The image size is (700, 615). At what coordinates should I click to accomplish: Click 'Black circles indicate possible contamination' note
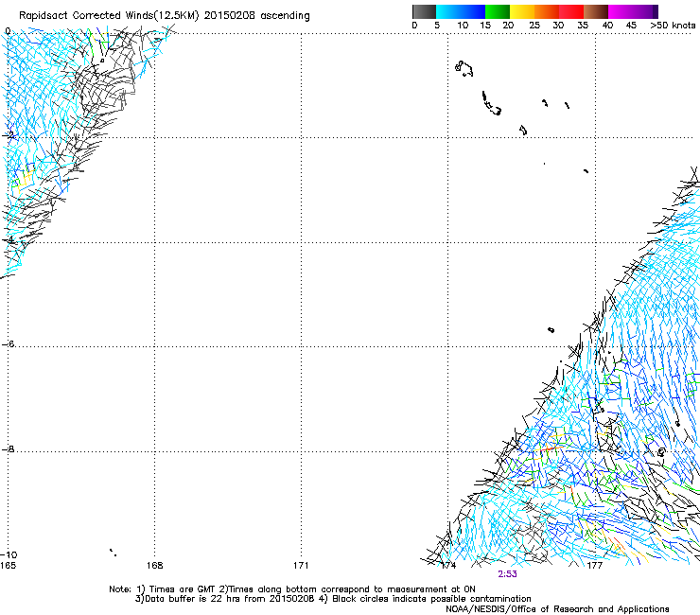431,599
